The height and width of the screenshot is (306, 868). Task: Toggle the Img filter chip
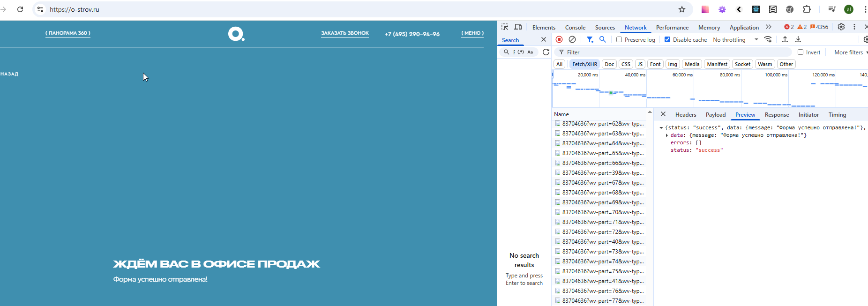673,64
